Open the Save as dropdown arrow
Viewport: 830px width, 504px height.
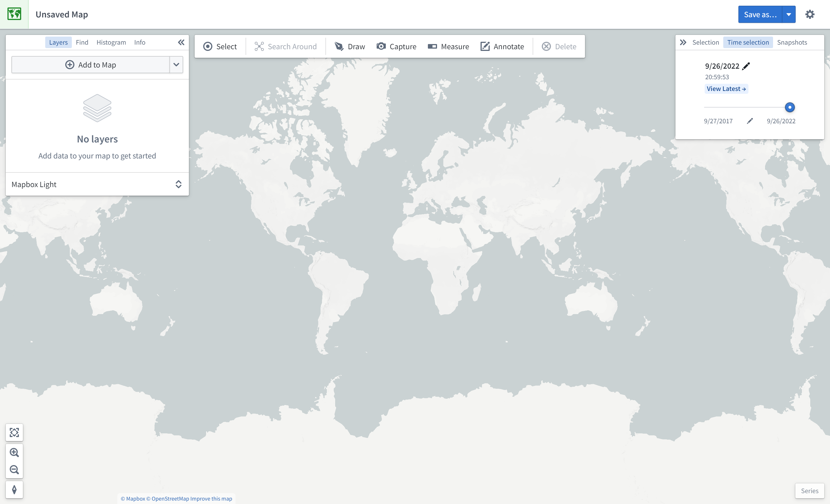click(788, 14)
